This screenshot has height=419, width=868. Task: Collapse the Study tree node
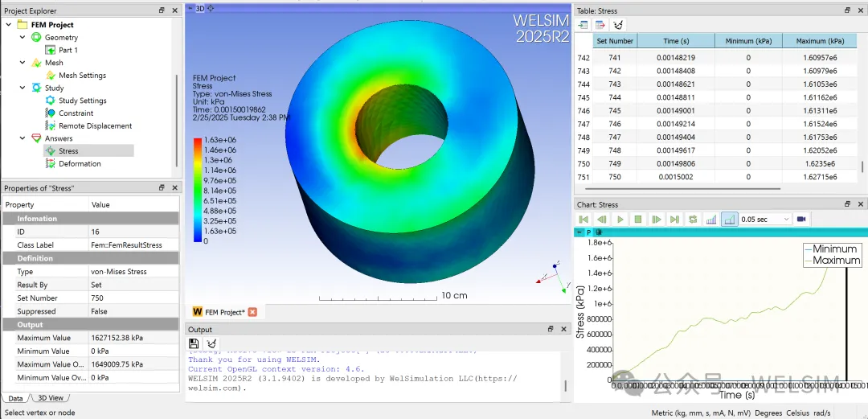[23, 88]
